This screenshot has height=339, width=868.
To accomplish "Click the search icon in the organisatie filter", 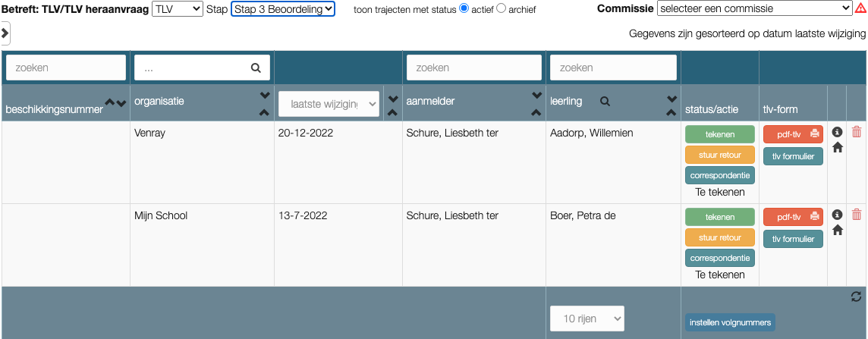I will pyautogui.click(x=256, y=67).
